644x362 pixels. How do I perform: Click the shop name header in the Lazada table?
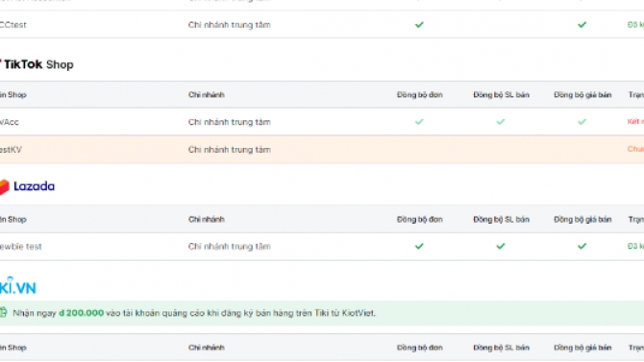(x=13, y=220)
